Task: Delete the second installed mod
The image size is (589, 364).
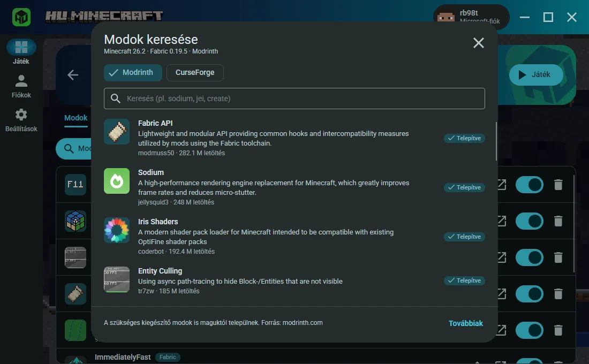Action: 558,221
